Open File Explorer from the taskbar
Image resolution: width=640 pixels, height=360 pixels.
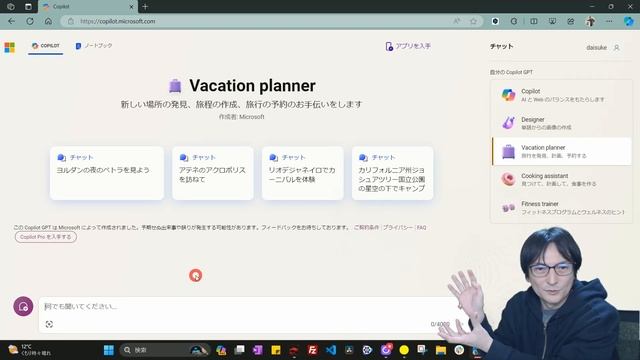click(x=441, y=350)
